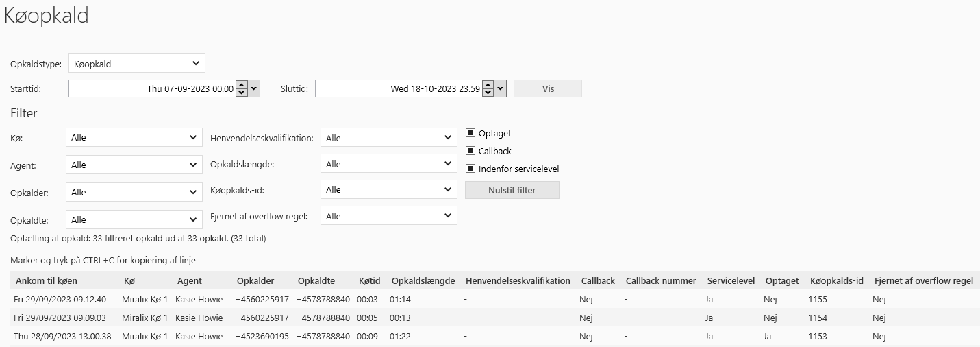Viewport: 980px width, 347px height.
Task: Decrease Starttid with the down spinner arrow
Action: tap(240, 93)
